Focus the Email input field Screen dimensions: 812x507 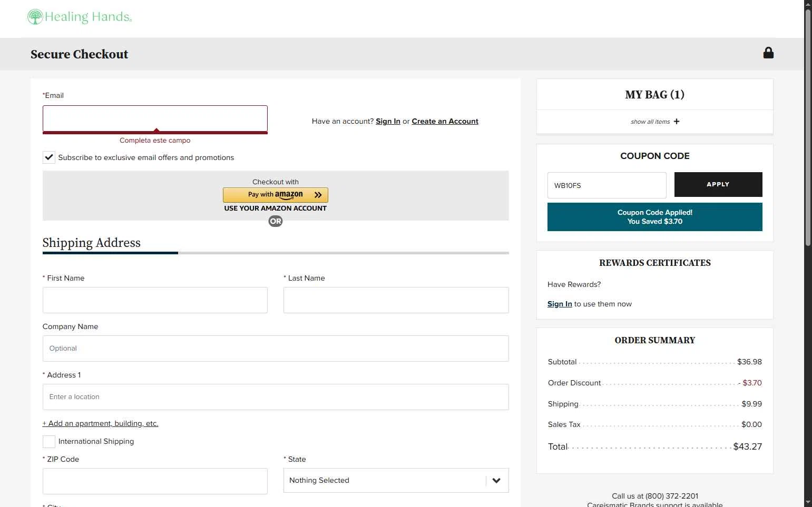click(x=155, y=119)
